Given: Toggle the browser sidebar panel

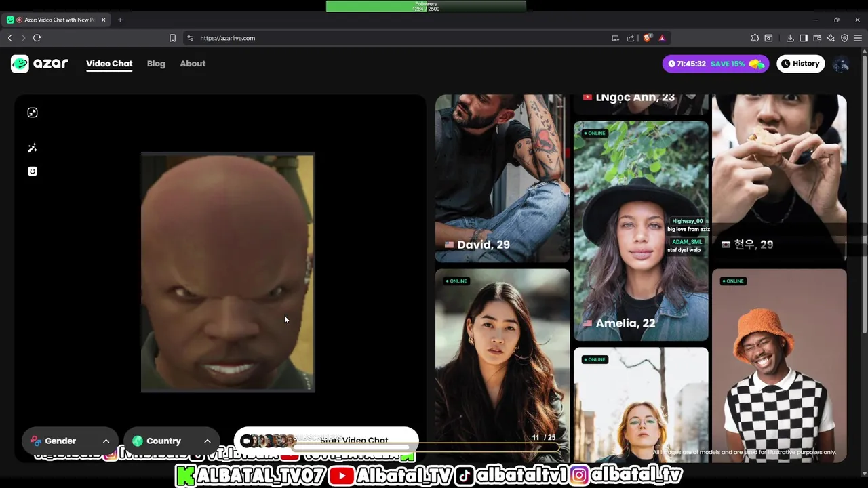Looking at the screenshot, I should [804, 38].
